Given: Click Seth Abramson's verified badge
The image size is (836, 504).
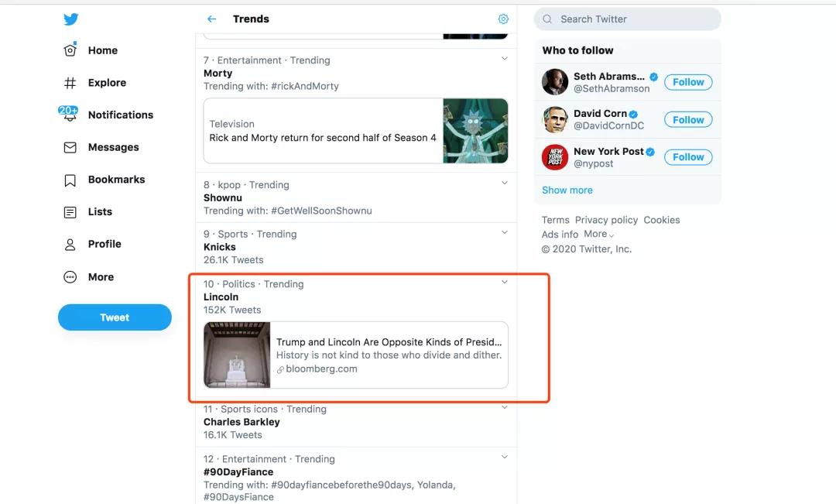Looking at the screenshot, I should (x=653, y=77).
